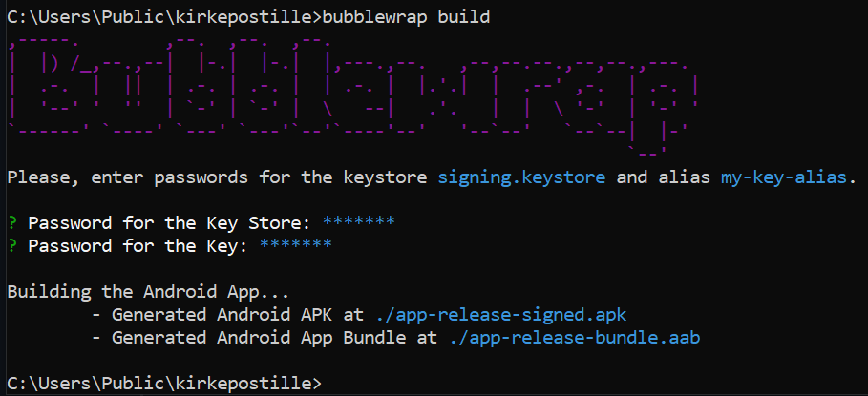Click the green question mark beside 'Password for the Key:'
This screenshot has height=396, width=868.
(12, 245)
